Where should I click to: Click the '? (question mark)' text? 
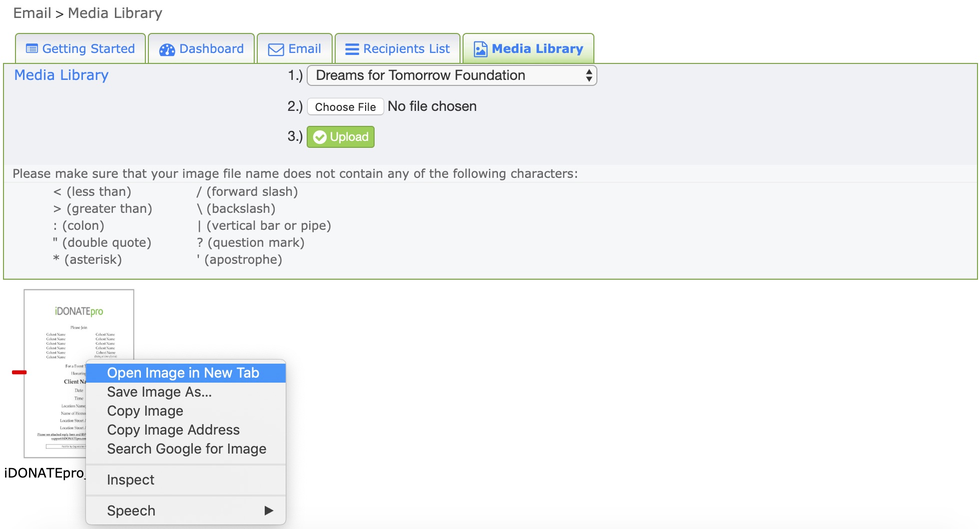point(251,243)
